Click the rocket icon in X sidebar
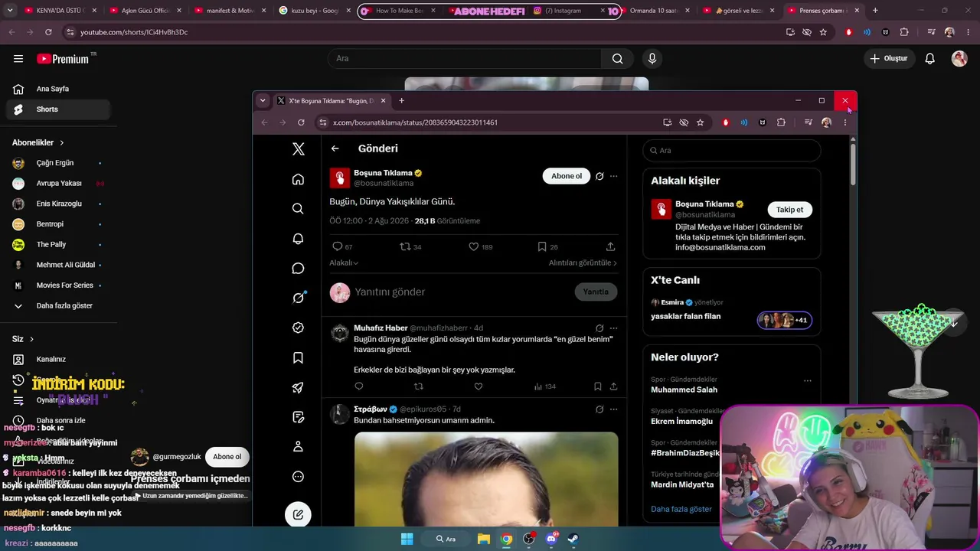 click(x=298, y=387)
